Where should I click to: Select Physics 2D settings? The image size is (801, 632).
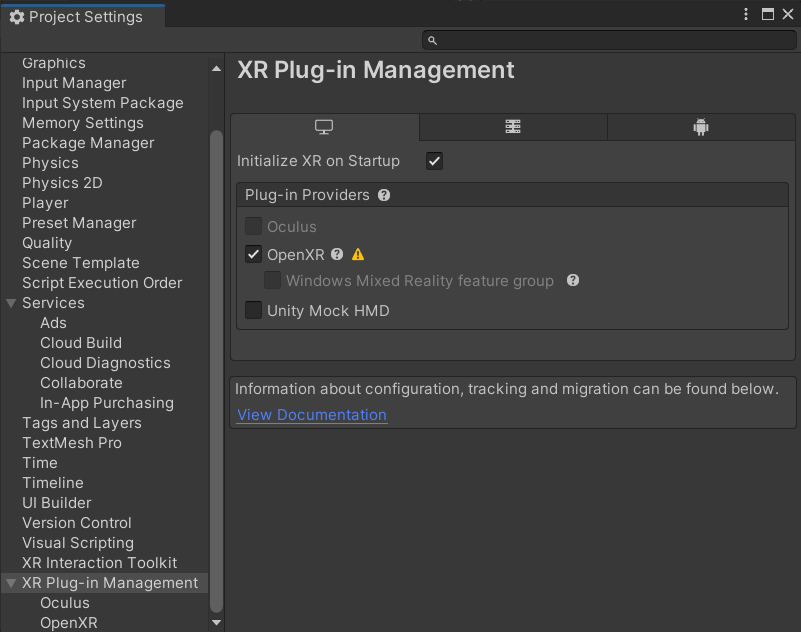pyautogui.click(x=62, y=182)
